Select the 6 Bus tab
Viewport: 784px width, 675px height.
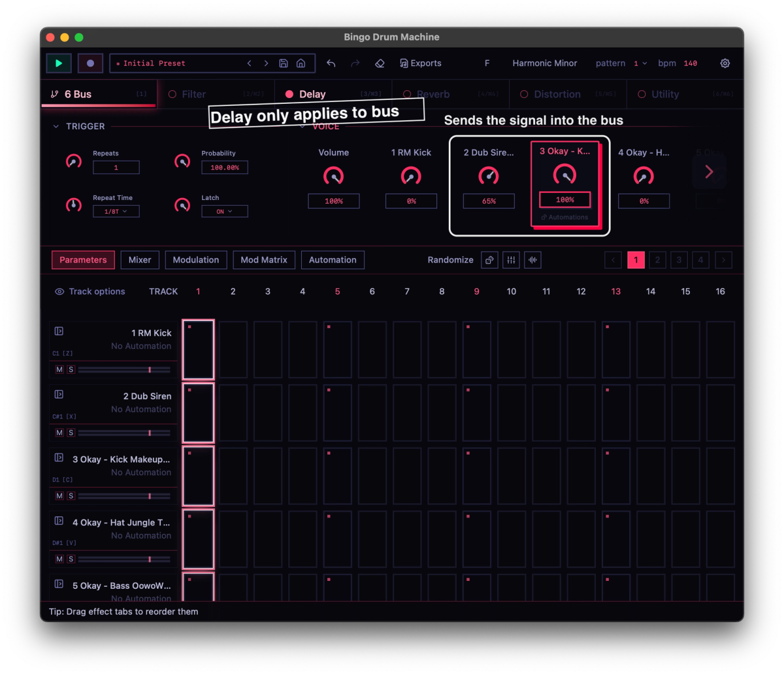coord(99,94)
